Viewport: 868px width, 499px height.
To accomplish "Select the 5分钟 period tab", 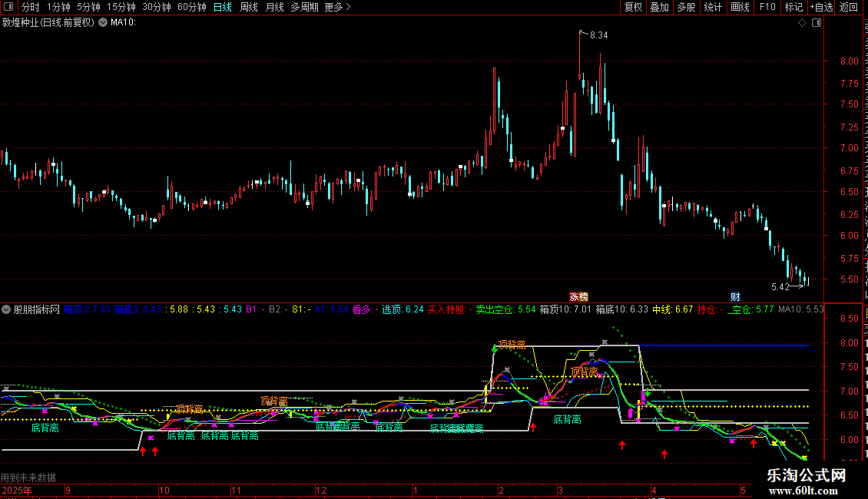I will click(88, 7).
